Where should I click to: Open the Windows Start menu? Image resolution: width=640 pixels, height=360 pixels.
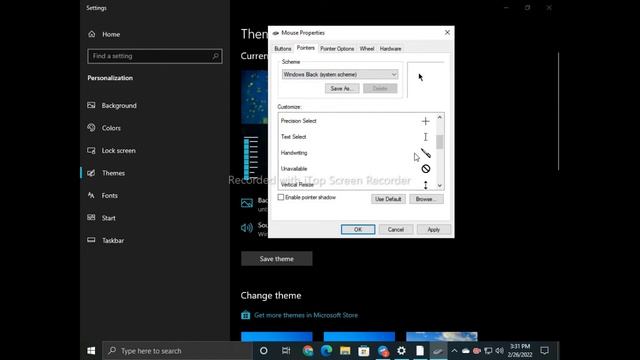[91, 351]
